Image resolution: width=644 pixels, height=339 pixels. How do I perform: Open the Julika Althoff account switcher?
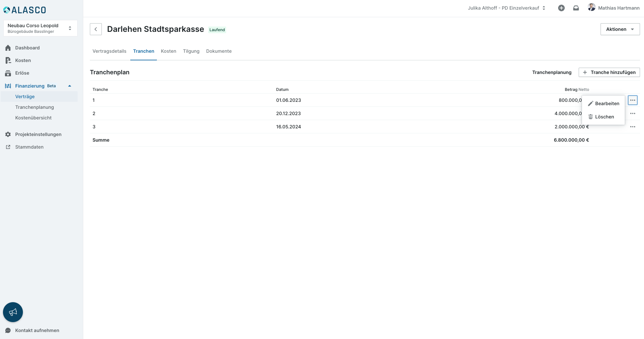[507, 8]
